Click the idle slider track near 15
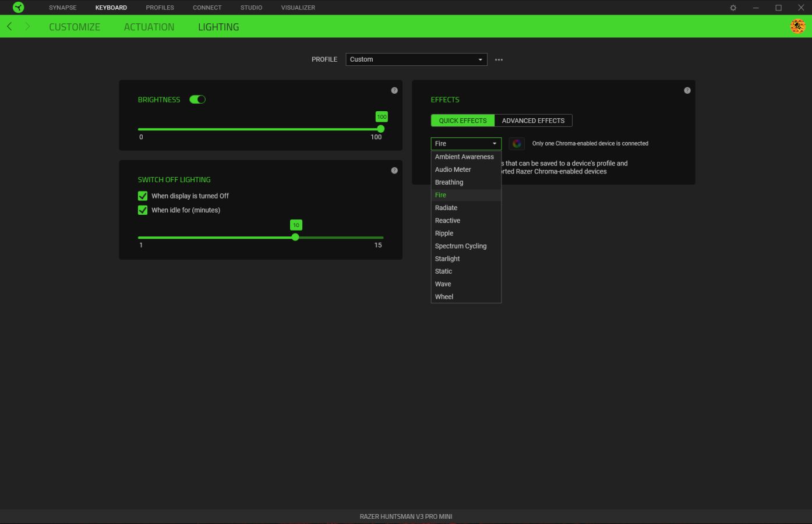Image resolution: width=812 pixels, height=524 pixels. coord(379,238)
